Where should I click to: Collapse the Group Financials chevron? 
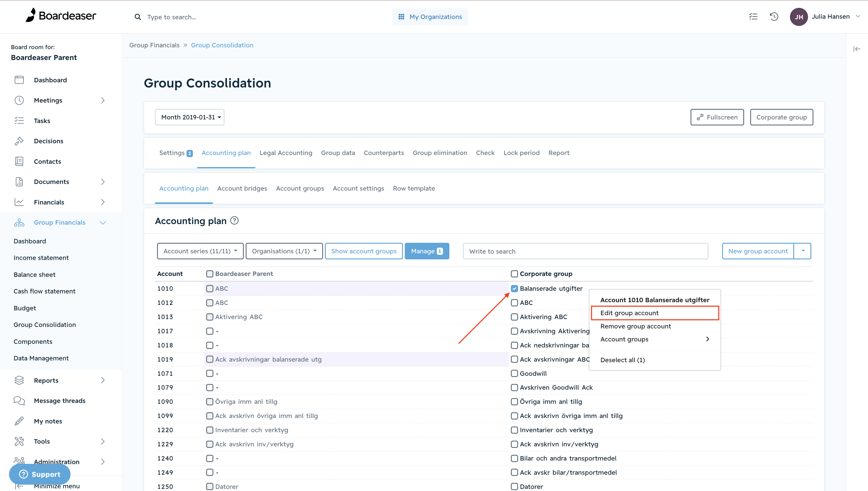coord(103,223)
